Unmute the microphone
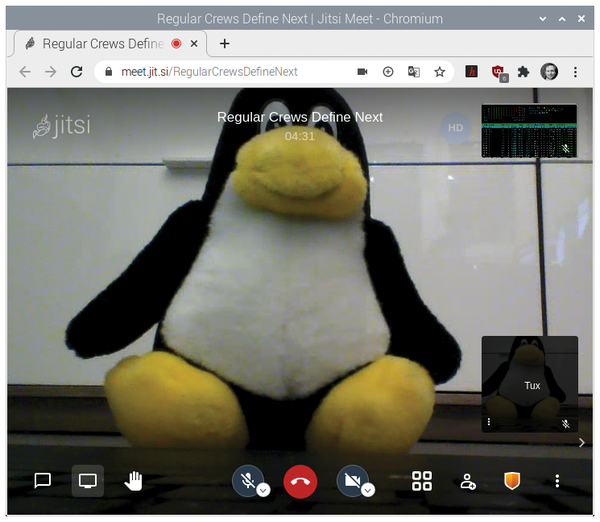The height and width of the screenshot is (522, 600). tap(247, 481)
